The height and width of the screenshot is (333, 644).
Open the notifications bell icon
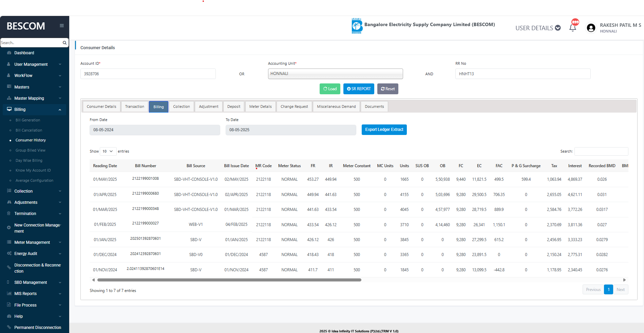[x=573, y=28]
